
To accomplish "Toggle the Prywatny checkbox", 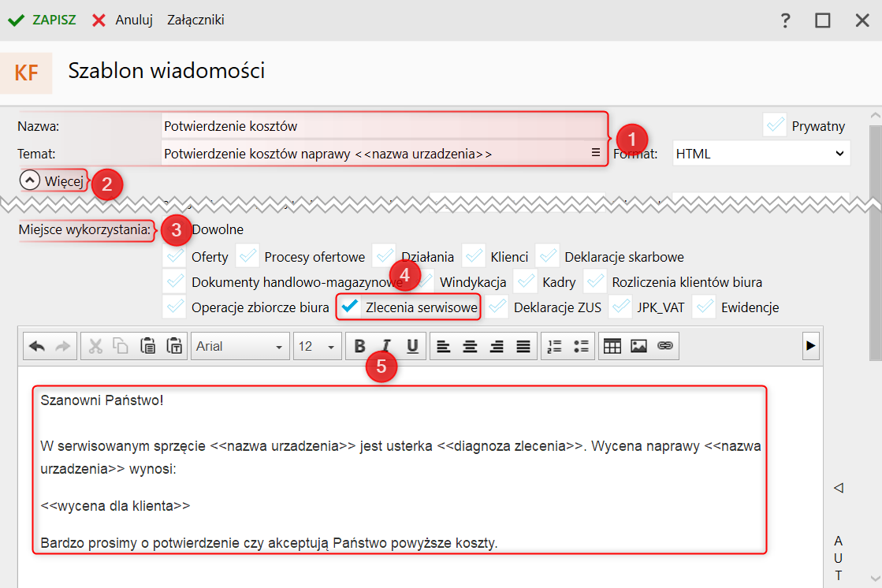I will click(x=775, y=125).
